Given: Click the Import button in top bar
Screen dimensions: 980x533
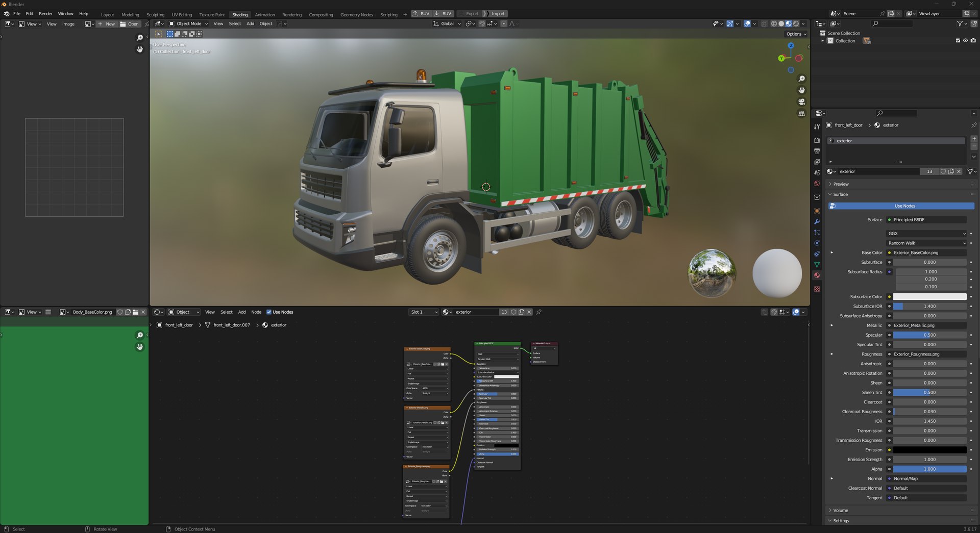Looking at the screenshot, I should (x=495, y=14).
